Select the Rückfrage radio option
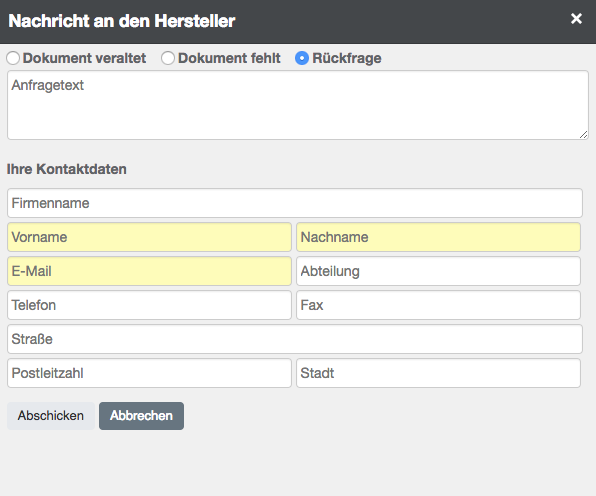The image size is (596, 496). 302,58
